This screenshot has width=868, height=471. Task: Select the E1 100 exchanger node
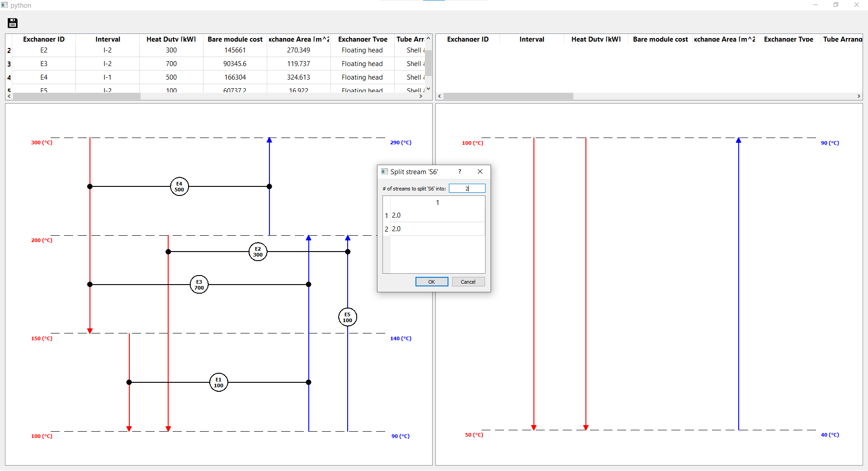219,382
